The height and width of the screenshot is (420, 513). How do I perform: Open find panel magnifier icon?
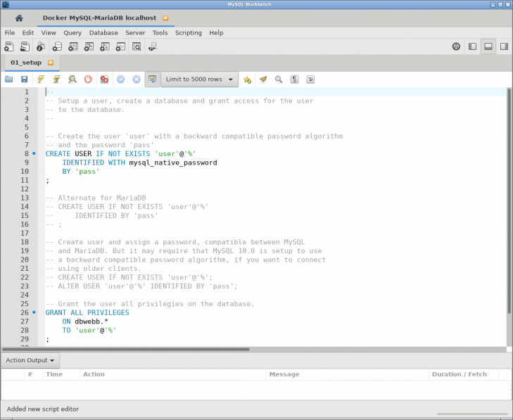click(279, 79)
